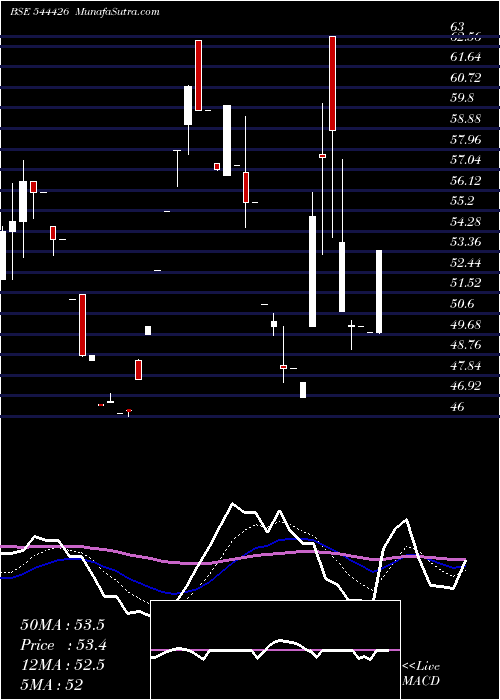Click the last white candlestick on the right
The image size is (500, 700).
(x=379, y=292)
